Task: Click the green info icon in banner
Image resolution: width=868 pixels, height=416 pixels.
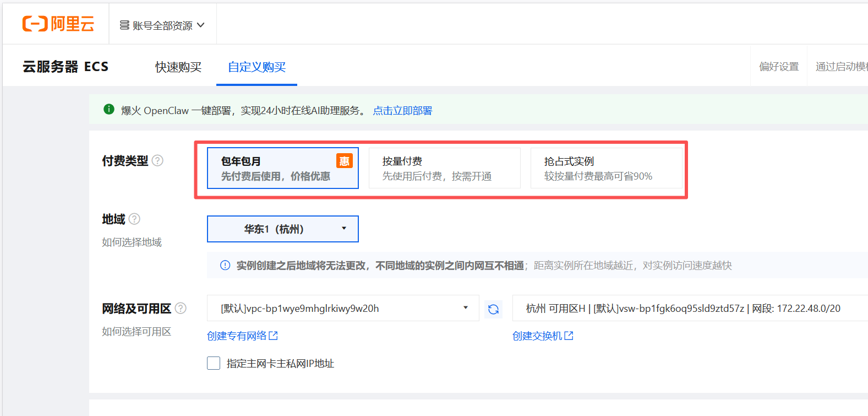Action: coord(109,109)
